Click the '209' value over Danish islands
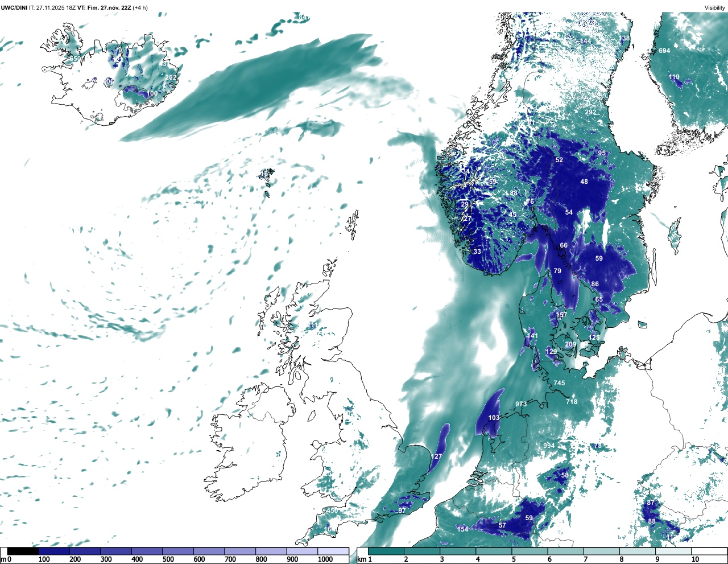Screen dimensions: 728x564 tap(570, 345)
